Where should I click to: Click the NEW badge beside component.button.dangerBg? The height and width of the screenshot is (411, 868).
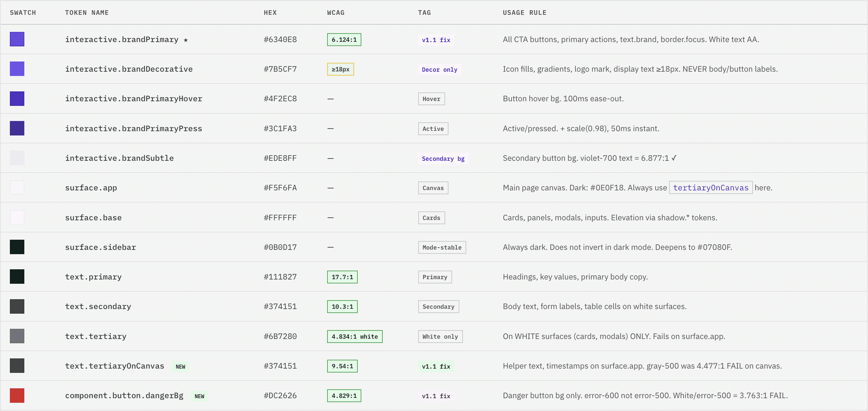pyautogui.click(x=199, y=396)
